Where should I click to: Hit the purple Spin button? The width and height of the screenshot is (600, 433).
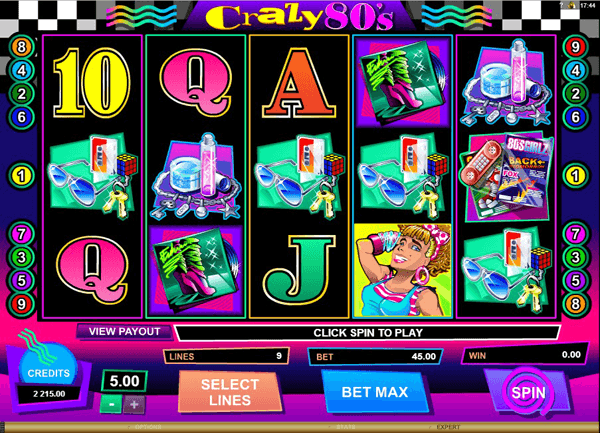tap(528, 393)
